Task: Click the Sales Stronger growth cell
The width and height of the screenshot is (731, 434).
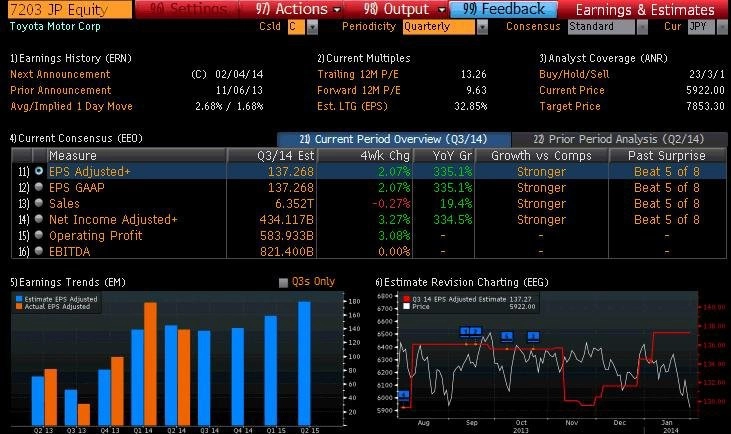Action: [x=541, y=203]
